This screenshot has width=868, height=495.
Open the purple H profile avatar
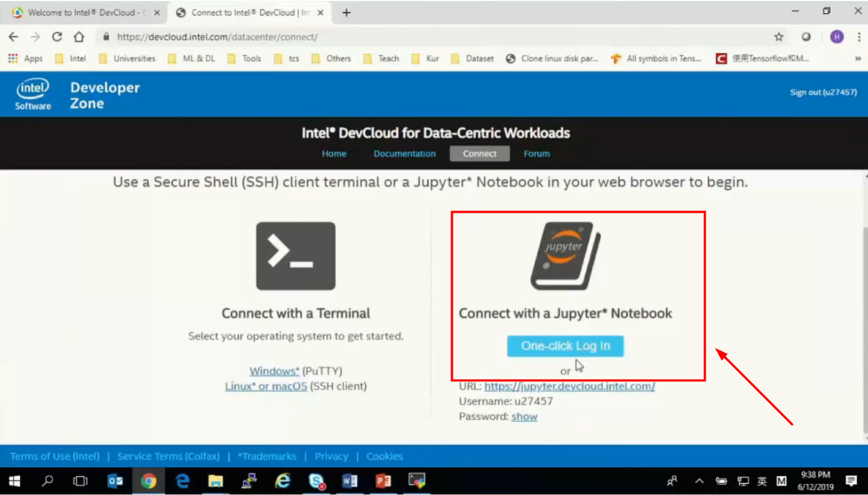(x=837, y=37)
